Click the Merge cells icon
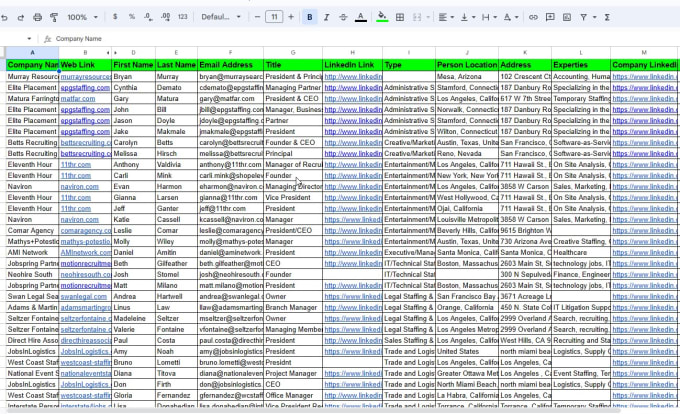This screenshot has height=414, width=680. click(417, 17)
